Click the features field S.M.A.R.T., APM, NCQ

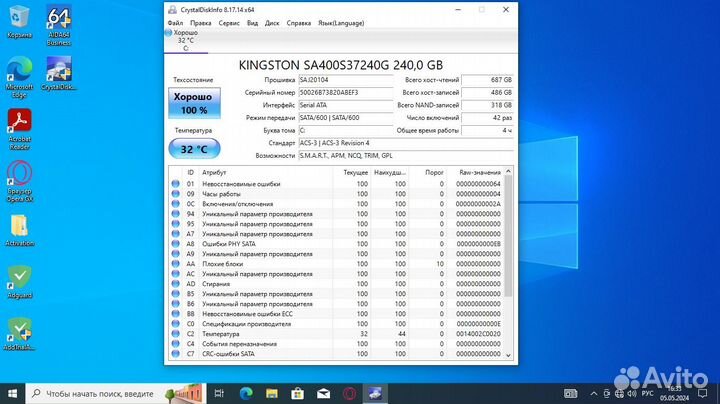coord(406,156)
